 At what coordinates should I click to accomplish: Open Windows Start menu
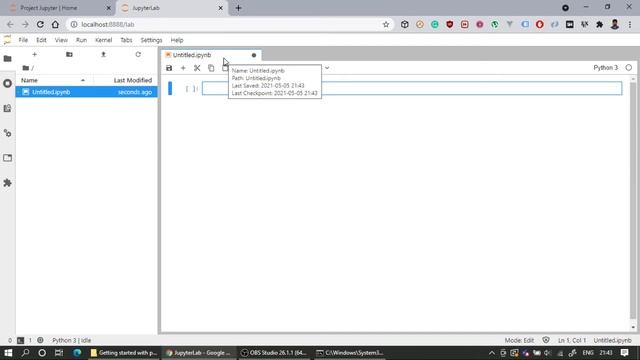[x=8, y=353]
